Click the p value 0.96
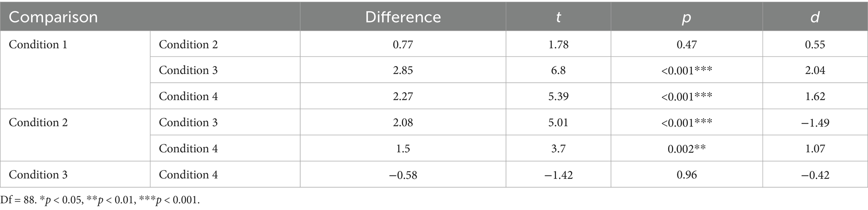 (687, 175)
